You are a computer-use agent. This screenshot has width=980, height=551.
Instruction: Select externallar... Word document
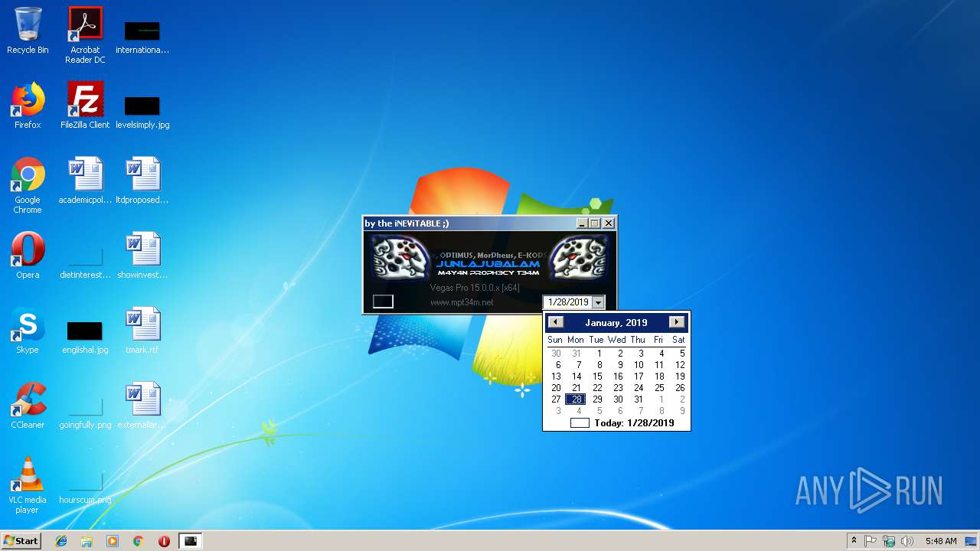pos(142,406)
